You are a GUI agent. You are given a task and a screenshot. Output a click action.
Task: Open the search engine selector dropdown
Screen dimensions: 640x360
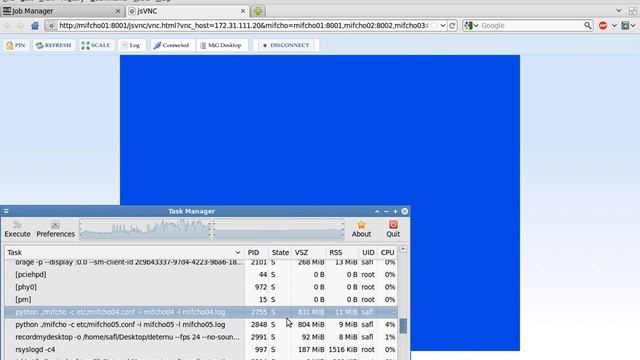[x=471, y=26]
